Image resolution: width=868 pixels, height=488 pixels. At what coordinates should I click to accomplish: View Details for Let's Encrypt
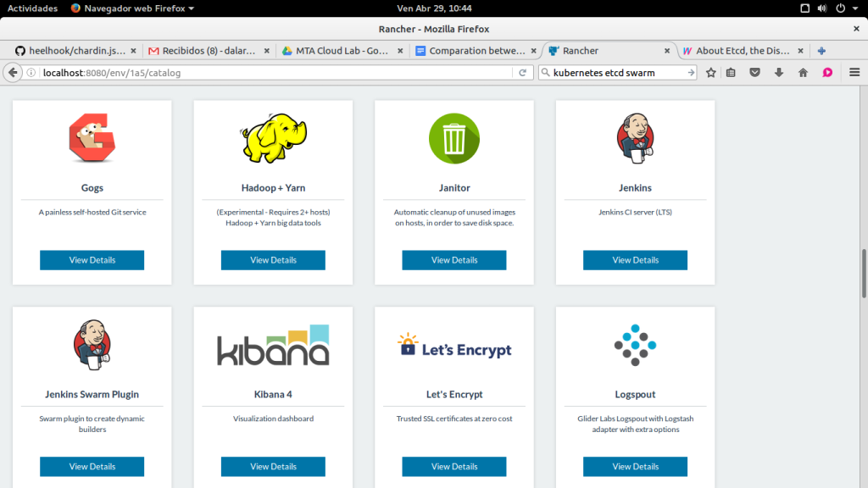tap(454, 467)
